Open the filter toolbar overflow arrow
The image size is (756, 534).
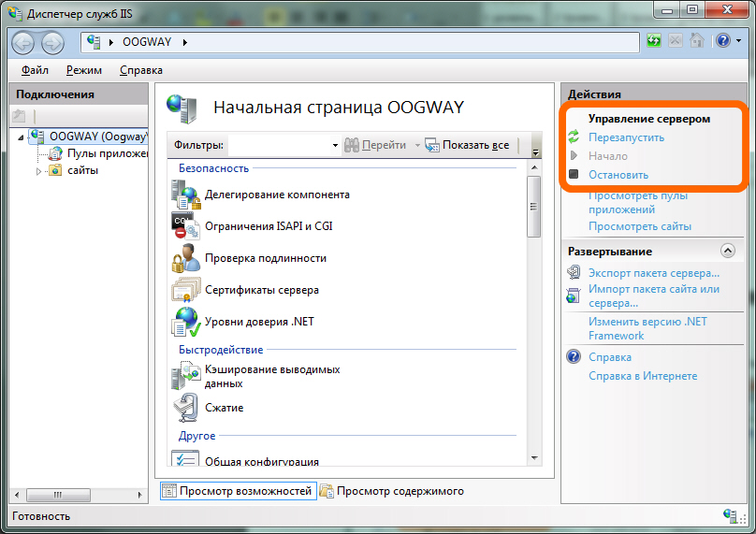tap(536, 152)
